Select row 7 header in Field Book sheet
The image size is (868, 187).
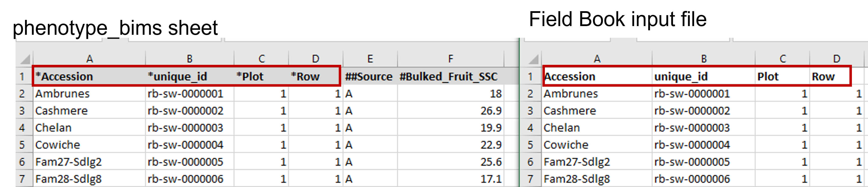[530, 179]
